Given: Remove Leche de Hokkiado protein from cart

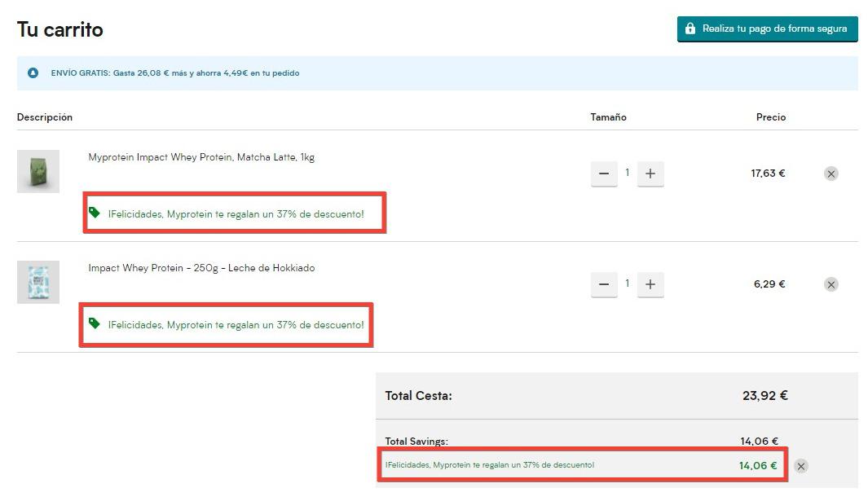Looking at the screenshot, I should click(831, 284).
